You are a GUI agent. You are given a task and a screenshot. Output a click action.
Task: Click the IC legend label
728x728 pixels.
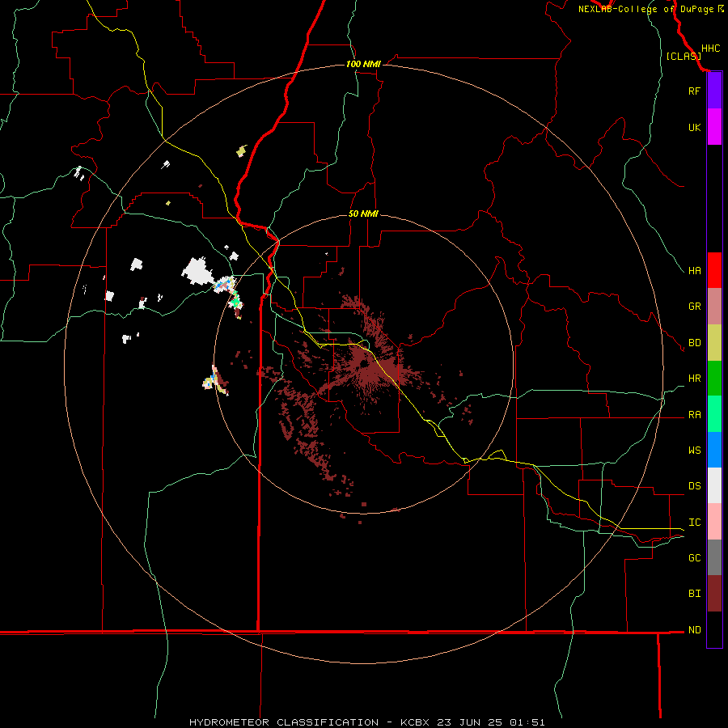pos(694,523)
